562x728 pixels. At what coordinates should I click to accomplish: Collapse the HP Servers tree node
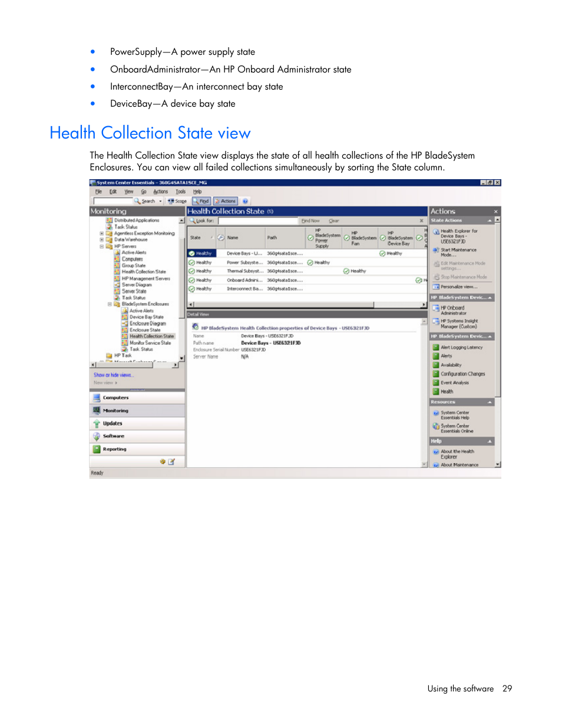coord(102,246)
